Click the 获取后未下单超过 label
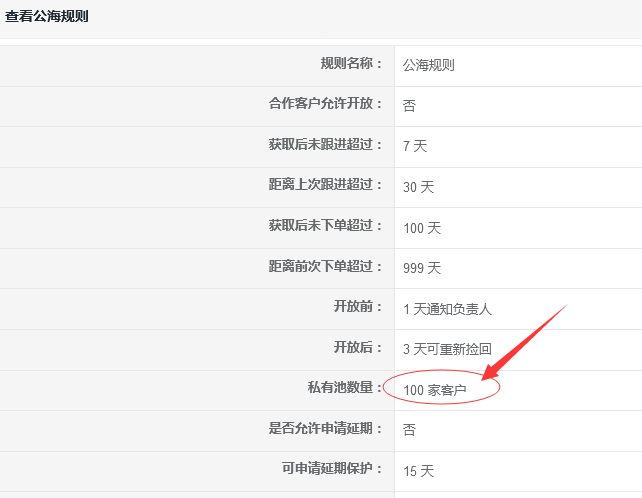This screenshot has width=642, height=498. [326, 226]
